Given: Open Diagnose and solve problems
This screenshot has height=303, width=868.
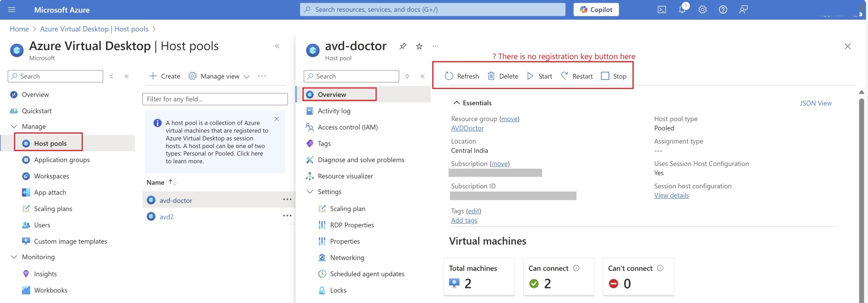Looking at the screenshot, I should click(x=361, y=160).
